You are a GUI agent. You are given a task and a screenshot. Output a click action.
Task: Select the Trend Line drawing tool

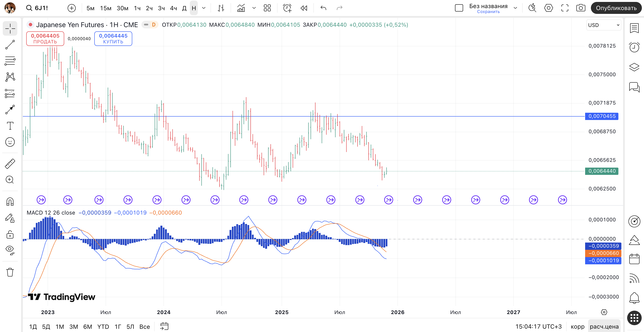pyautogui.click(x=10, y=45)
